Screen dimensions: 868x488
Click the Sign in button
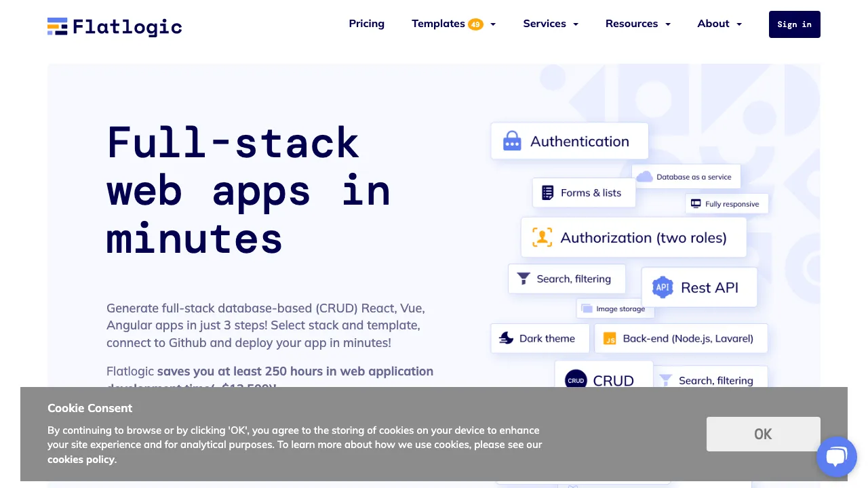(795, 24)
